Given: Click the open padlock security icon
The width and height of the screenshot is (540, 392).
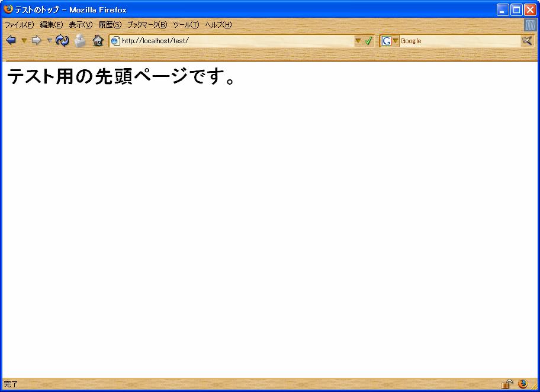Looking at the screenshot, I should (x=507, y=384).
